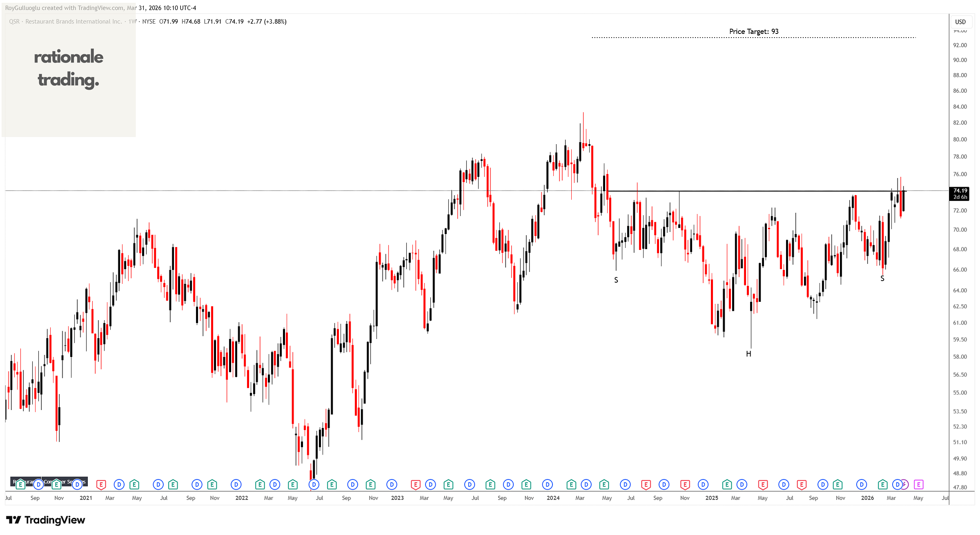Select the Price Target: 93 text label
The height and width of the screenshot is (535, 980).
pyautogui.click(x=754, y=31)
